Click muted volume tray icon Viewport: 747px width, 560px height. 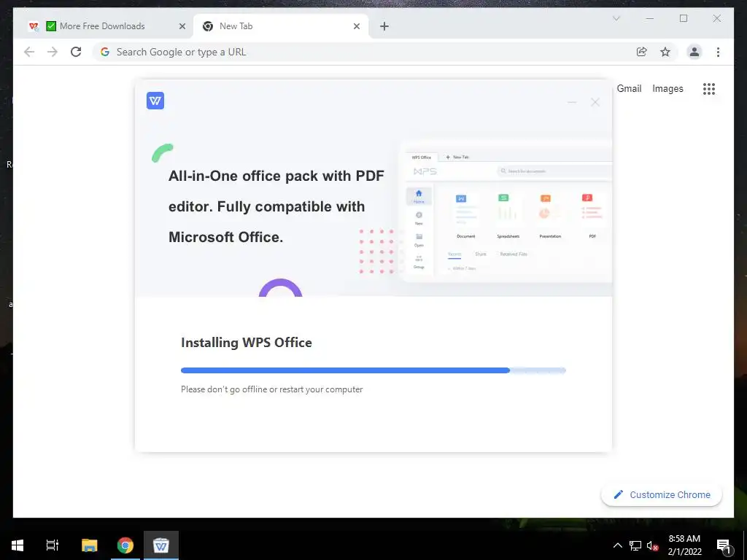click(653, 545)
